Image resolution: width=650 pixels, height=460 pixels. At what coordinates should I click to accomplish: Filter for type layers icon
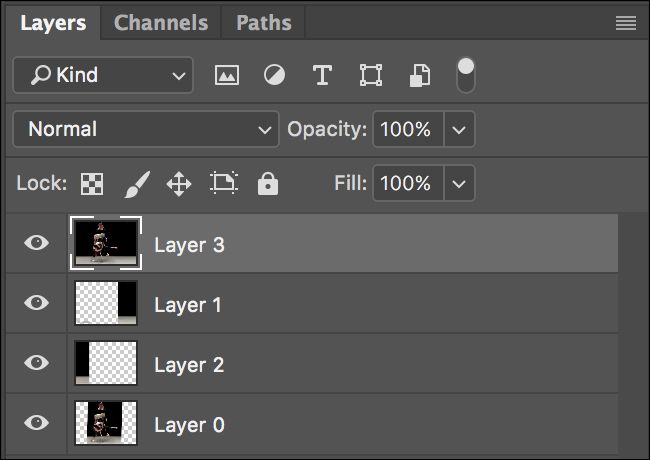point(322,75)
